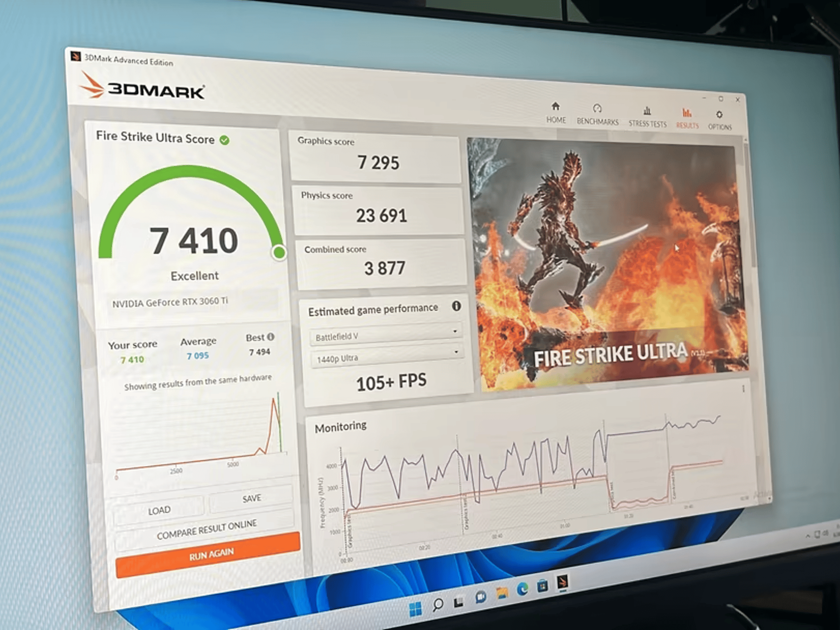Image resolution: width=840 pixels, height=630 pixels.
Task: Open the STRESS TESTS tab
Action: point(648,117)
